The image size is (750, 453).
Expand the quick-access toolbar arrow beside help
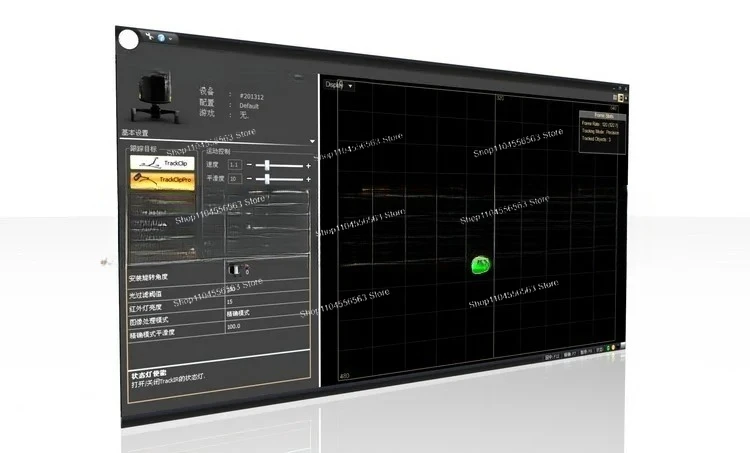click(x=171, y=39)
